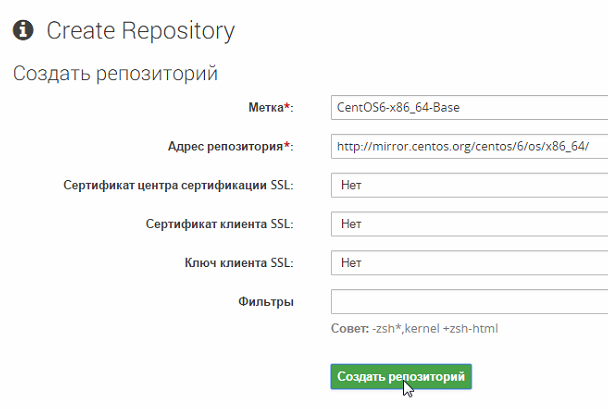Click the info icon beside Create Repository
608x409 pixels.
pos(24,31)
